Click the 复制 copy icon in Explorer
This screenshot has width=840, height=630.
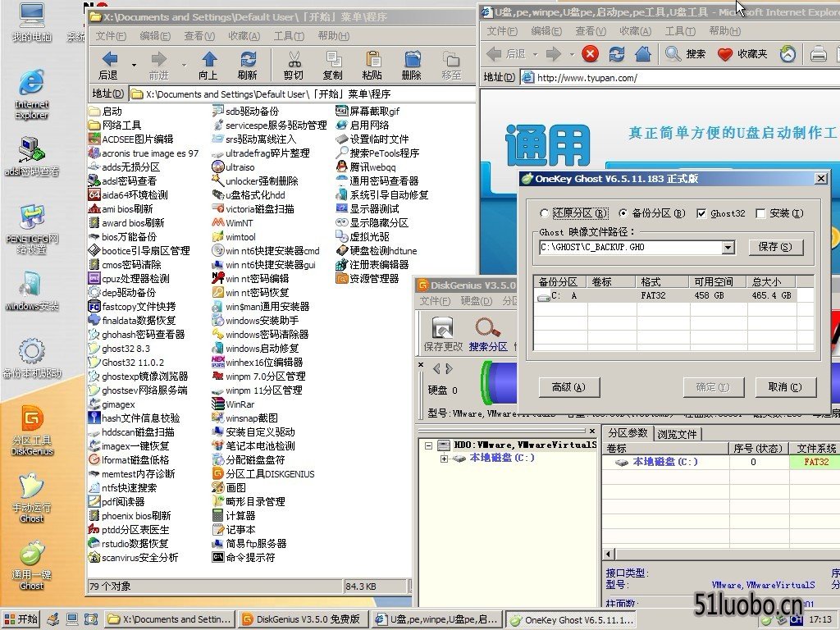(333, 66)
